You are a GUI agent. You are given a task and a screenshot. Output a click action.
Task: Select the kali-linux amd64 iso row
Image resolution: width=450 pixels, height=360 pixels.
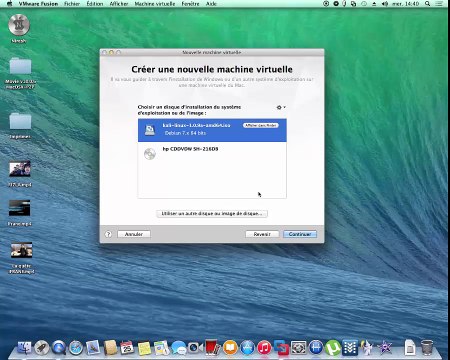212,130
